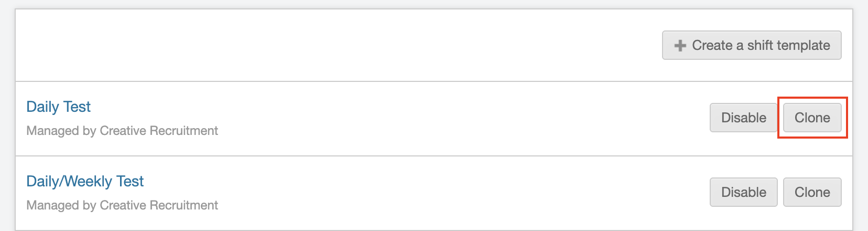The width and height of the screenshot is (868, 231).
Task: Open the Daily/Weekly Test shift template
Action: pyautogui.click(x=85, y=182)
